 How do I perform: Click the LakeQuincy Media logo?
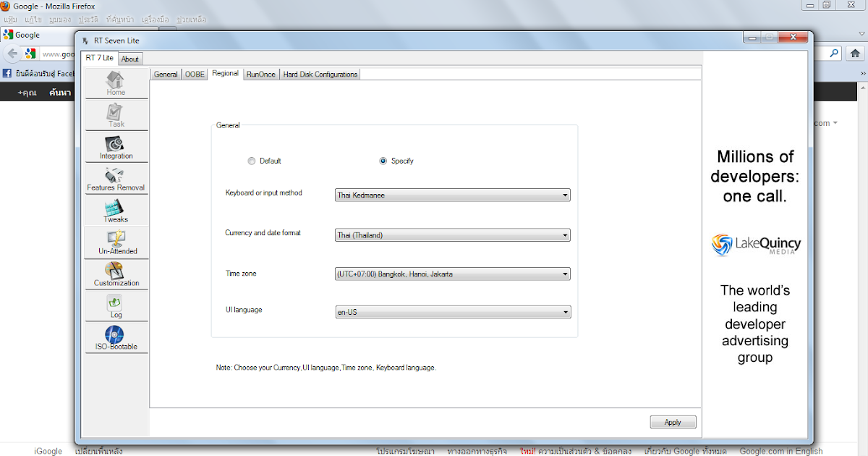(x=756, y=245)
